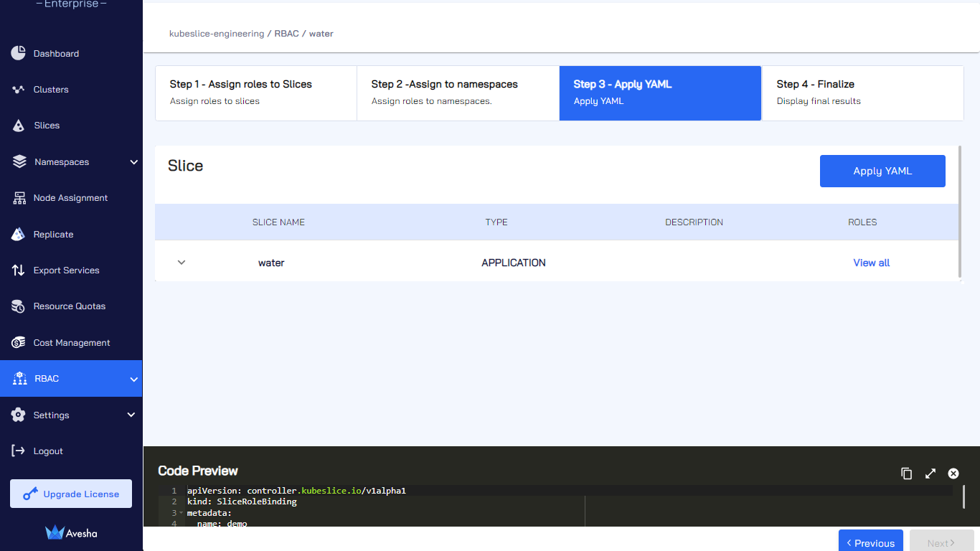Click View all roles for water
980x551 pixels.
[871, 263]
